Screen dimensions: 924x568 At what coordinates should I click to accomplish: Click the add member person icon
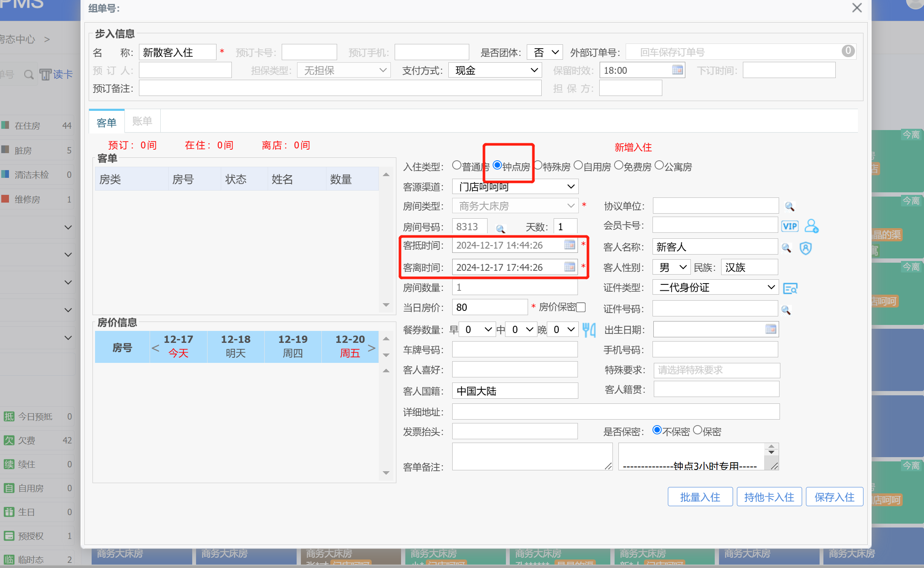(811, 226)
